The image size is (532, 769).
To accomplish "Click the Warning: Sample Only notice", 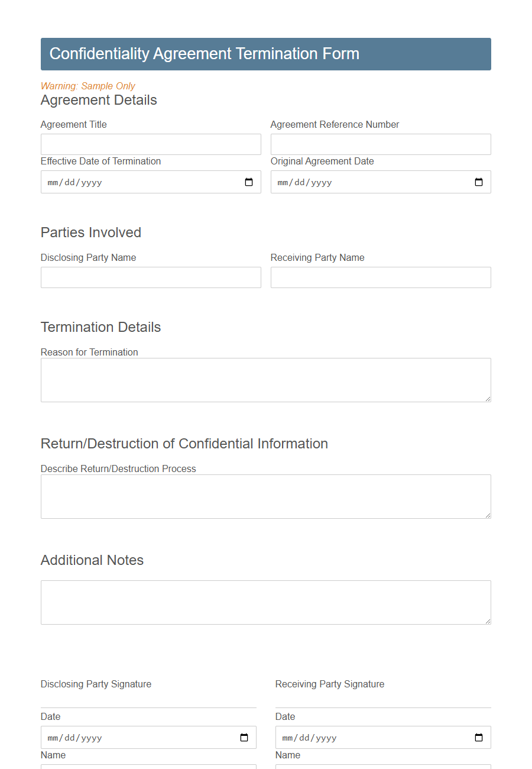I will (x=87, y=86).
